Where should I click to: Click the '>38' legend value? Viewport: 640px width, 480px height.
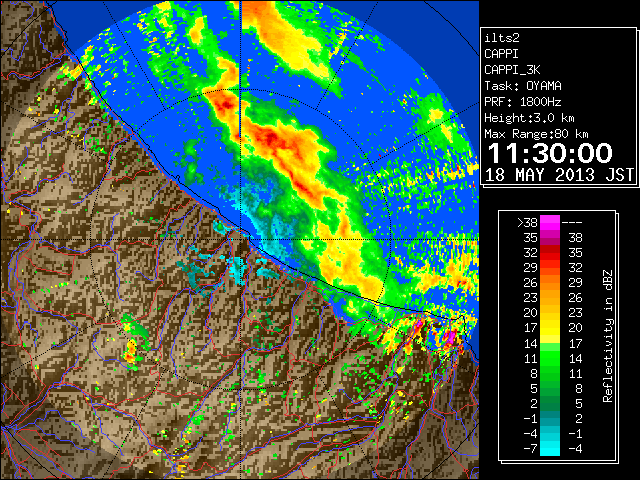527,223
